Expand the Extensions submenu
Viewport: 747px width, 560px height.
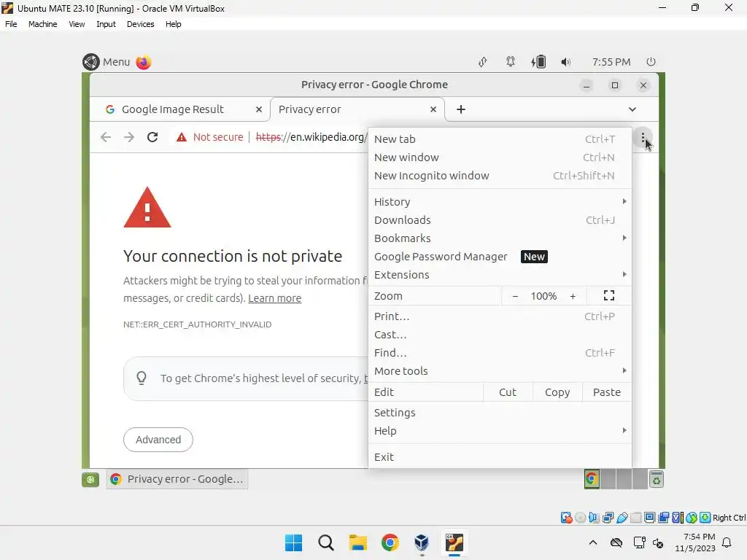click(500, 275)
